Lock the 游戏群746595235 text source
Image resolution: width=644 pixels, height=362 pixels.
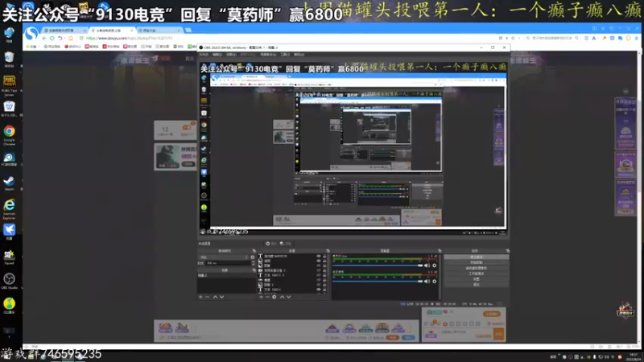point(324,256)
